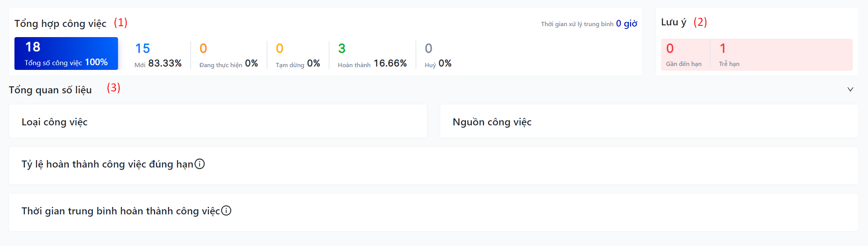Collapse the Tổng quan số liệu section
This screenshot has width=868, height=246.
(850, 89)
